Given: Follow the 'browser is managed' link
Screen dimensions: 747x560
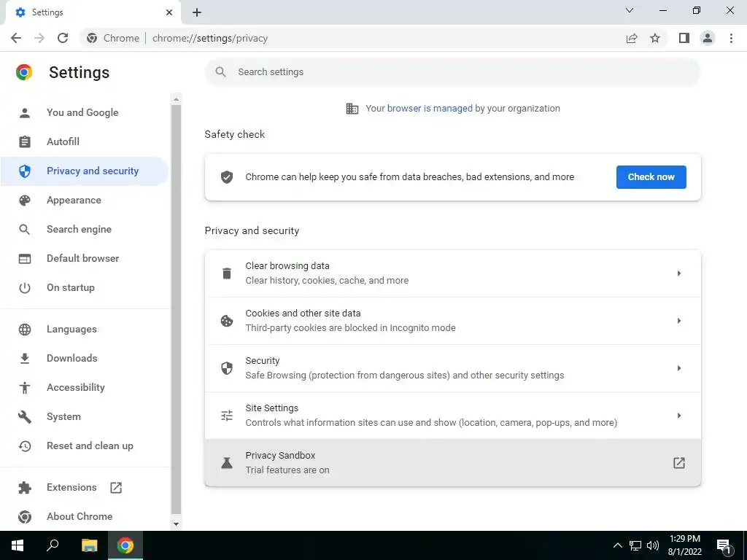Looking at the screenshot, I should click(430, 109).
